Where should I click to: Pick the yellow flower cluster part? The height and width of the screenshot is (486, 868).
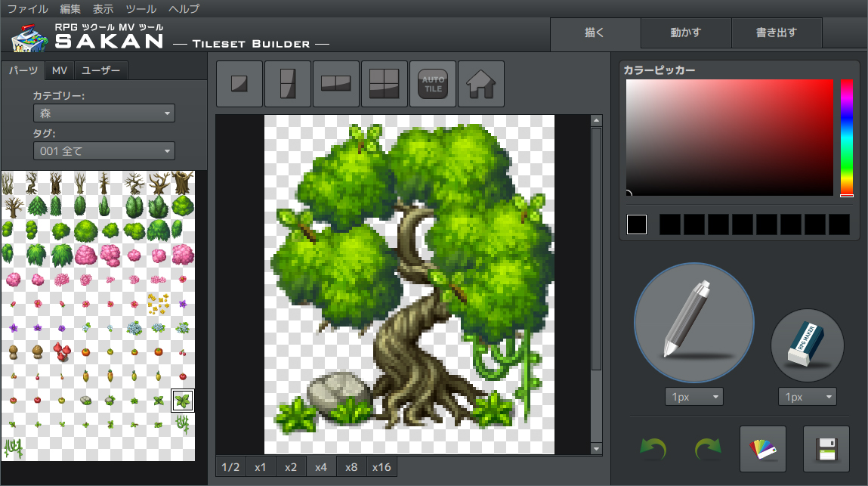coord(159,304)
